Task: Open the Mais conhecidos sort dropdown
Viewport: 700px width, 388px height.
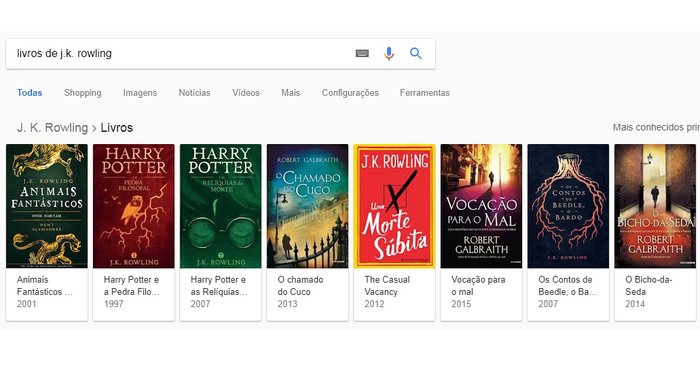Action: click(656, 127)
